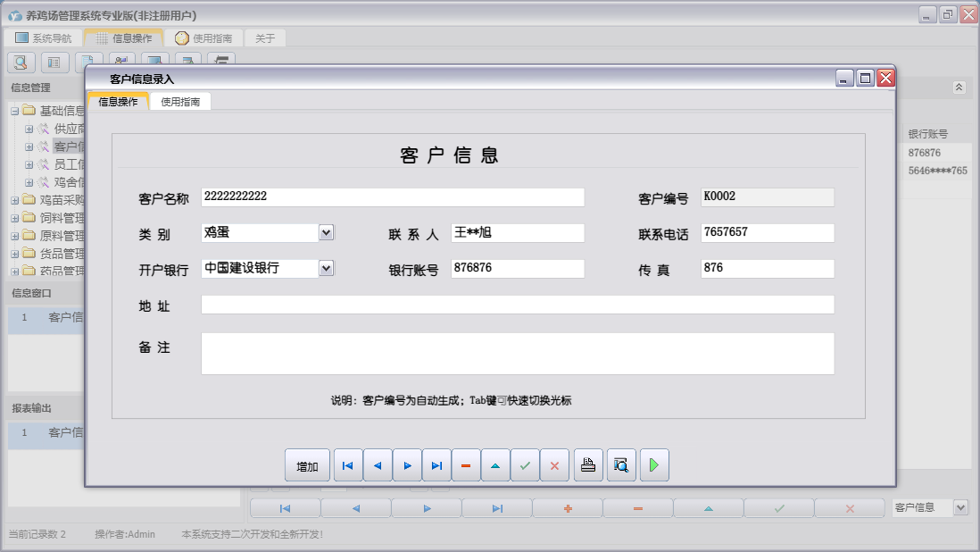Viewport: 980px width, 552px height.
Task: Click the 客户名称 text field
Action: pyautogui.click(x=393, y=197)
